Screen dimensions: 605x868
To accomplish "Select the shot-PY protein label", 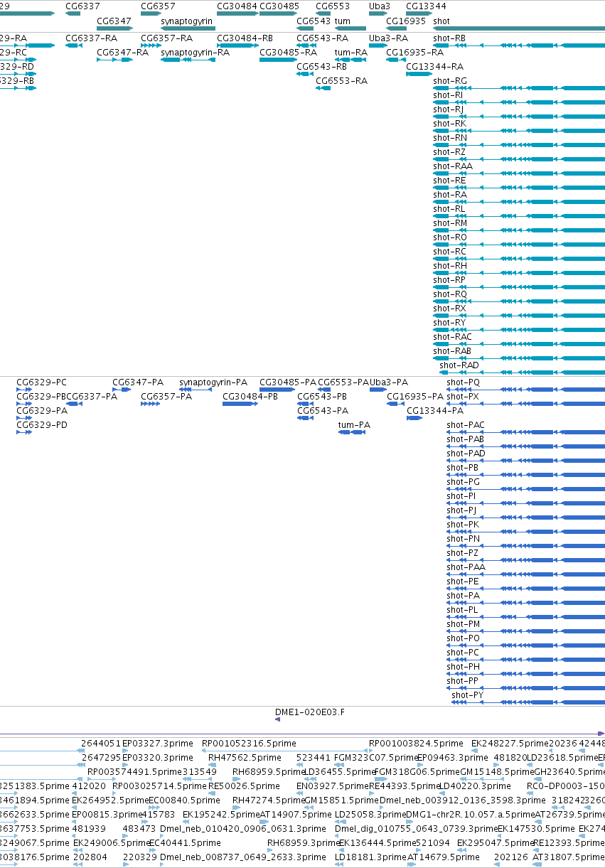I will pos(468,695).
